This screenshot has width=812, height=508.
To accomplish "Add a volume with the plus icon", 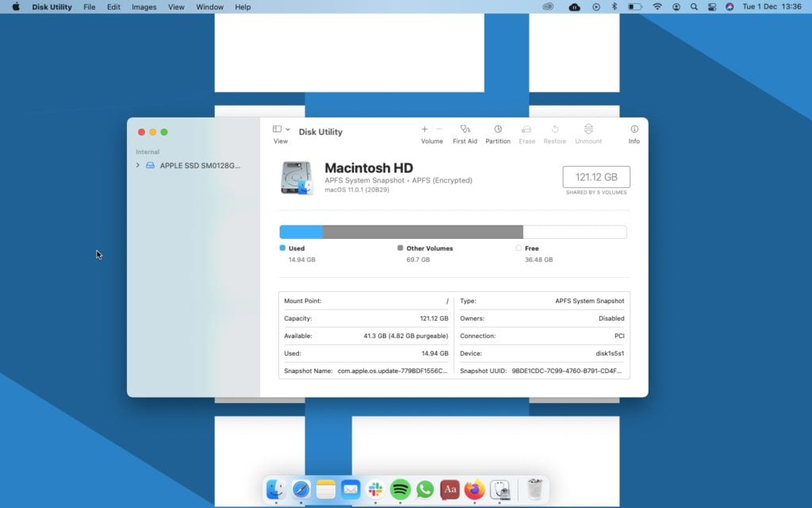I will click(424, 129).
